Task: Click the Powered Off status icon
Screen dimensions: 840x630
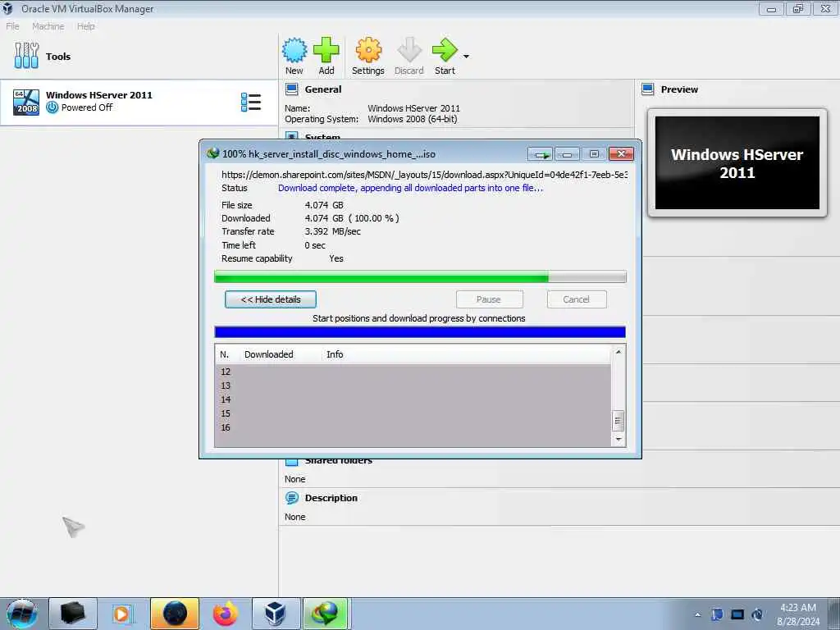Action: [52, 107]
